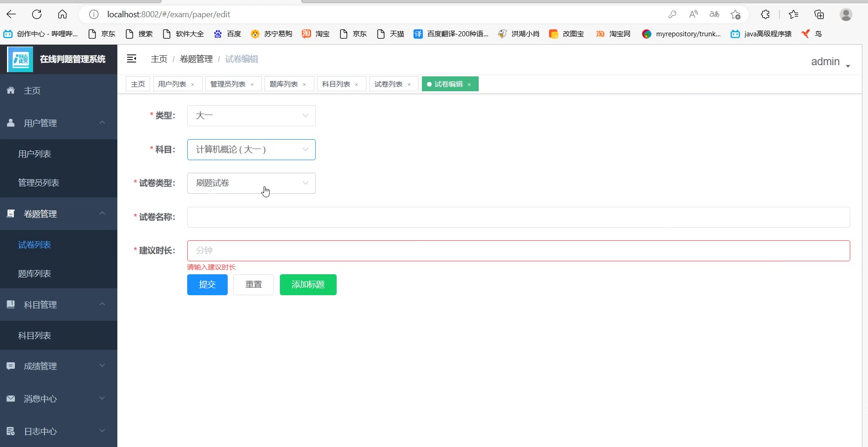
Task: Open site info icon in address bar
Action: pos(94,14)
